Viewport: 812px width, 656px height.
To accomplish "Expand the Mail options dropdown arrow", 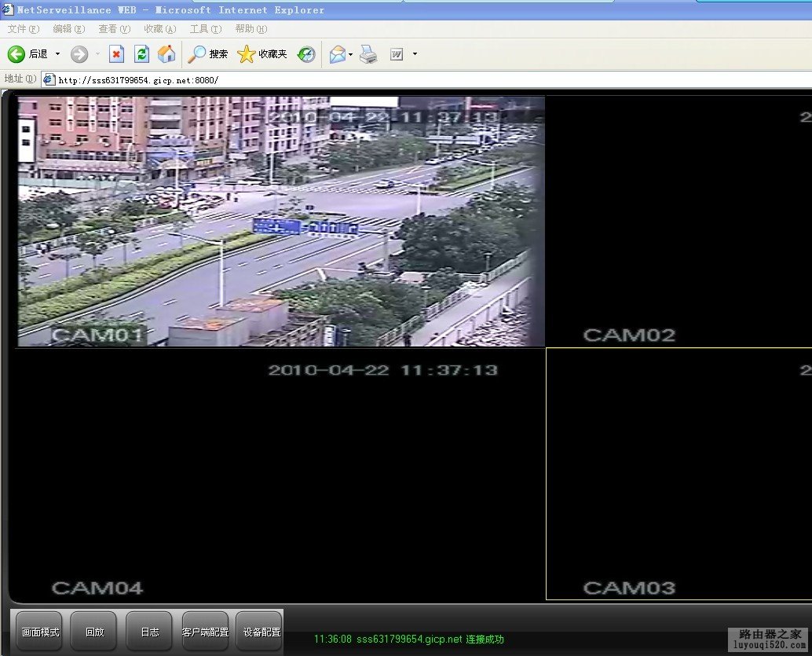I will click(x=351, y=54).
